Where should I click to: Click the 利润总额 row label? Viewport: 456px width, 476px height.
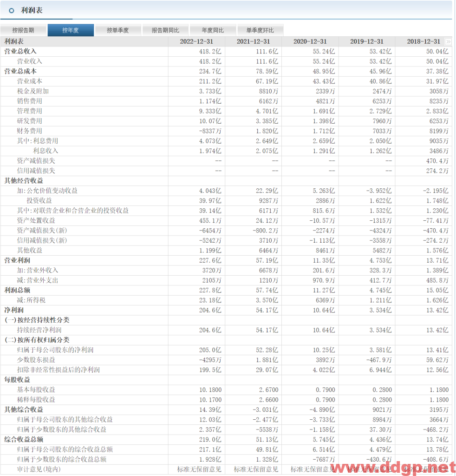pyautogui.click(x=17, y=290)
